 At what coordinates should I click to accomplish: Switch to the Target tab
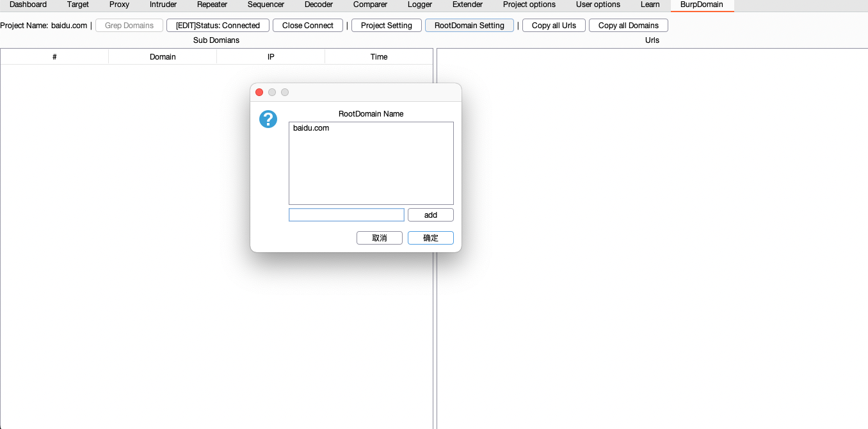(78, 4)
